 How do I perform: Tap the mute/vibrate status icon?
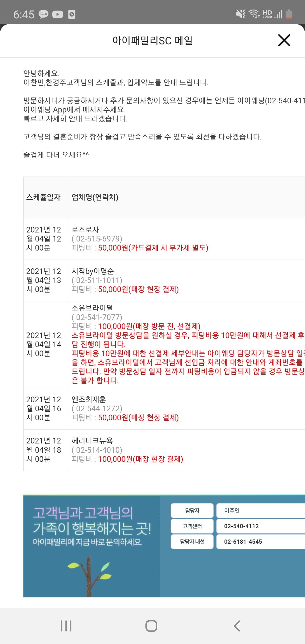click(x=241, y=14)
